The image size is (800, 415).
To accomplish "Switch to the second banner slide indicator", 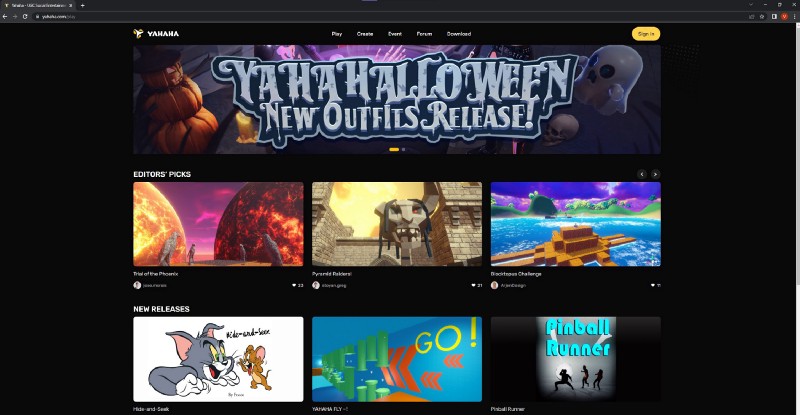I will [403, 149].
